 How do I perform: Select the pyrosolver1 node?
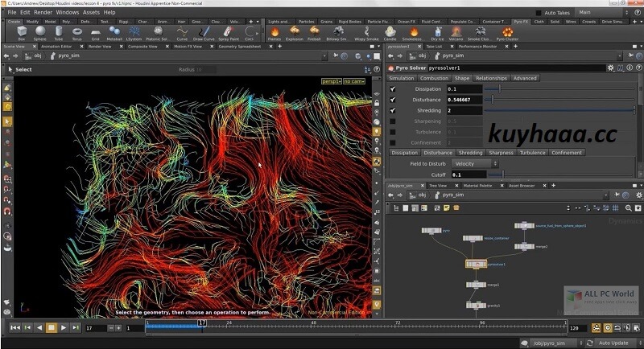476,264
